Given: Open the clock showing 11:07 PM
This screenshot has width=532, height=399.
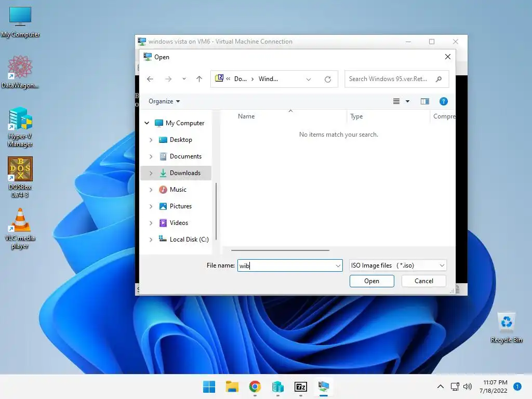Looking at the screenshot, I should [x=494, y=387].
